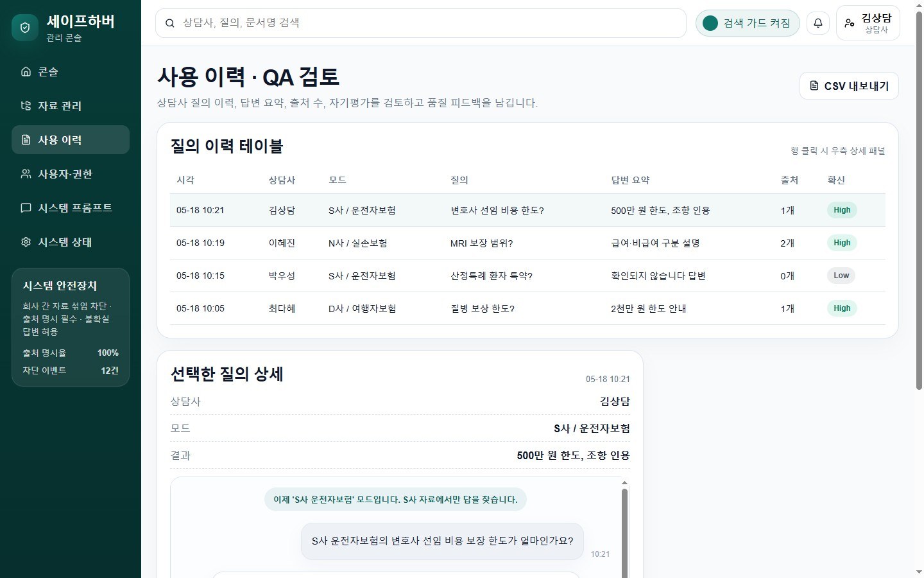Click High badge in MRI 보장 범위 row
This screenshot has width=924, height=578.
point(842,243)
